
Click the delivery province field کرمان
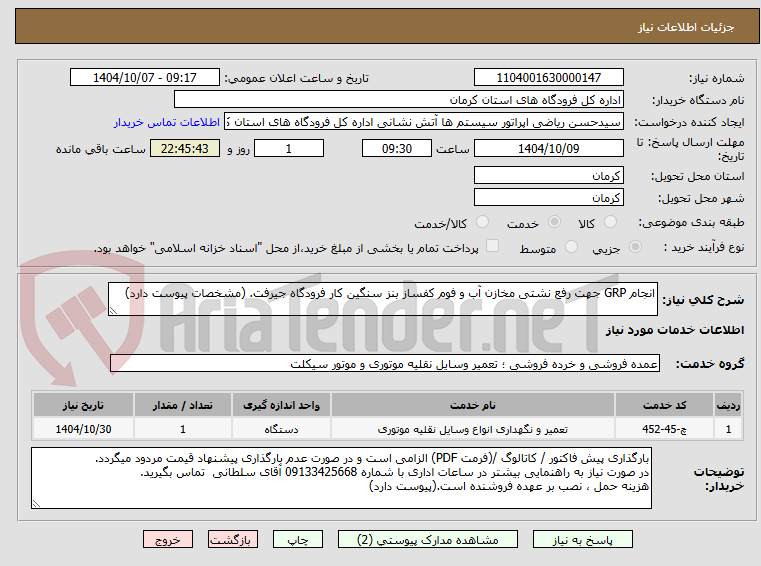[549, 176]
